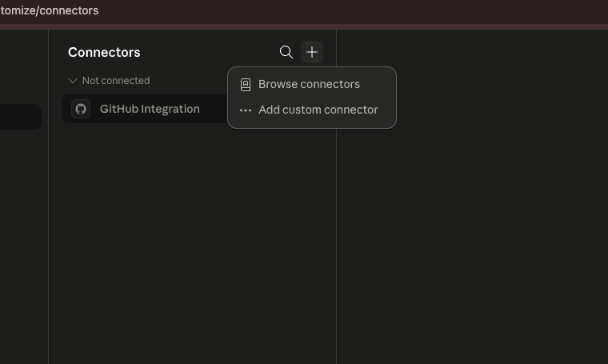The image size is (608, 364).
Task: Click the plus add connector button
Action: pyautogui.click(x=312, y=52)
